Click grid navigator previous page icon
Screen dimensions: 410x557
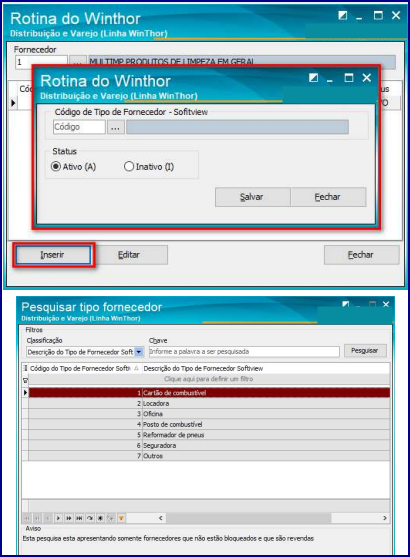click(x=37, y=518)
